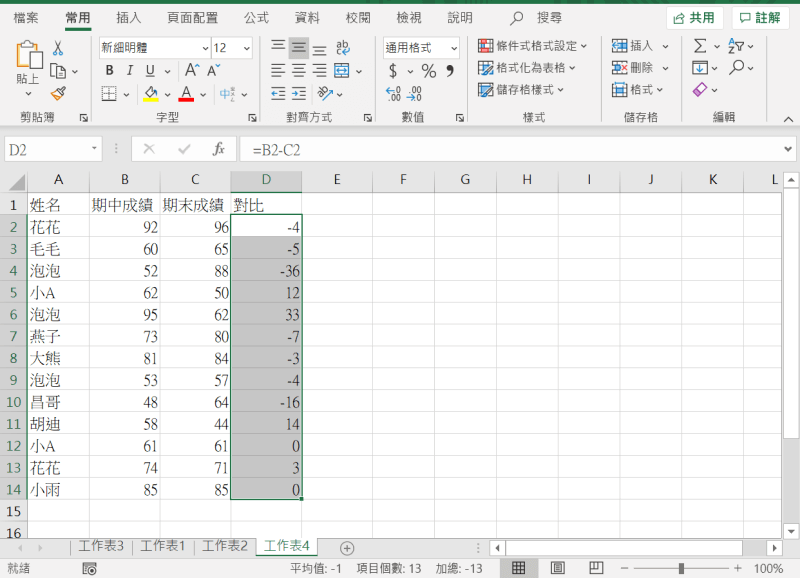Toggle center horizontal alignment
This screenshot has height=578, width=800.
click(x=298, y=70)
